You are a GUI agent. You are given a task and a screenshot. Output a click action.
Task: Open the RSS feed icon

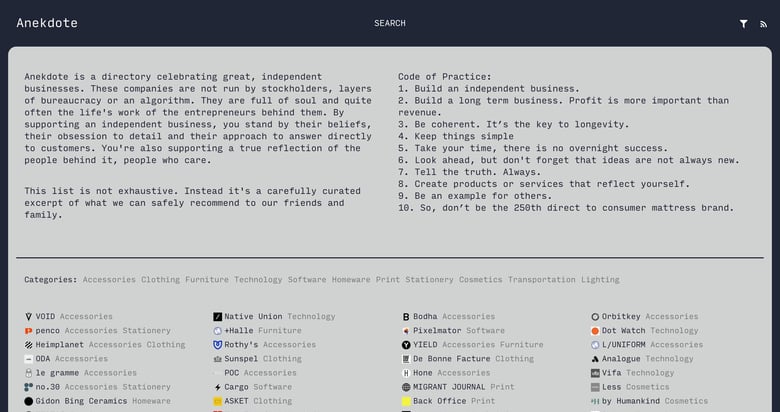click(x=764, y=23)
